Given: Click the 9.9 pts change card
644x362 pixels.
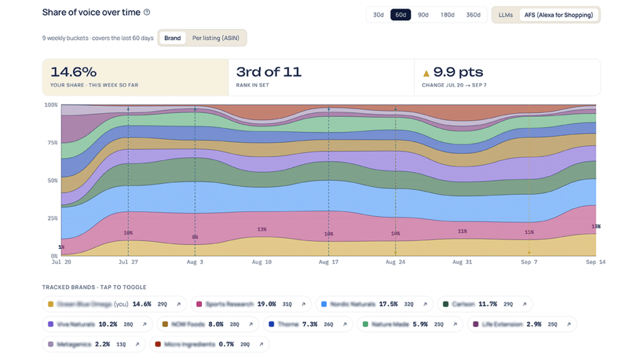Looking at the screenshot, I should pos(508,77).
